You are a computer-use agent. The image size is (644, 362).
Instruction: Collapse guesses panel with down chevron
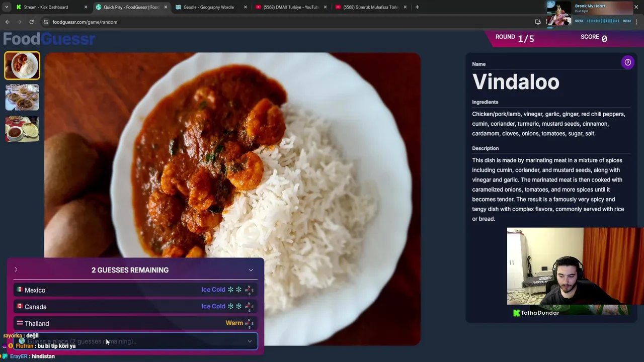point(251,270)
